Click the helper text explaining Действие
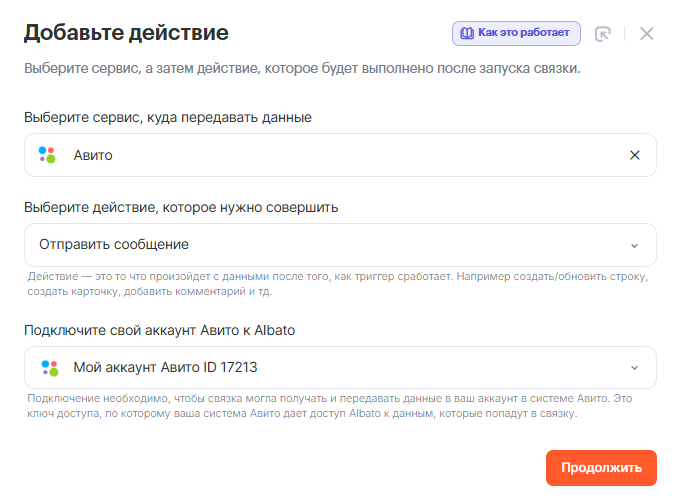This screenshot has height=503, width=676. tap(338, 283)
